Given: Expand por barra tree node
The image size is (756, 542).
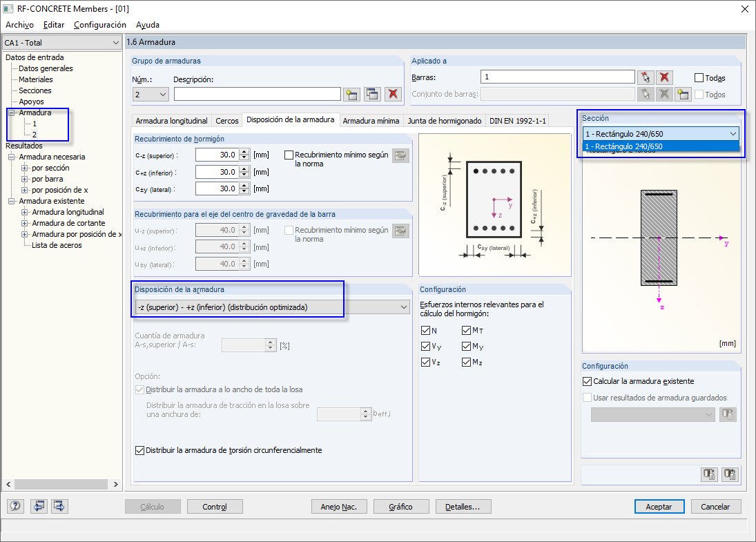Looking at the screenshot, I should (24, 179).
